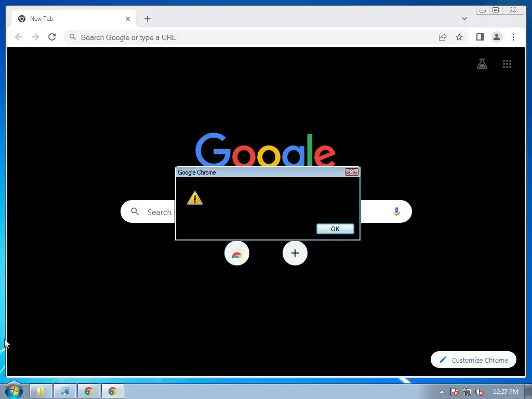Screen dimensions: 532x399
Task: Open Search Labs flask icon
Action: [482, 64]
